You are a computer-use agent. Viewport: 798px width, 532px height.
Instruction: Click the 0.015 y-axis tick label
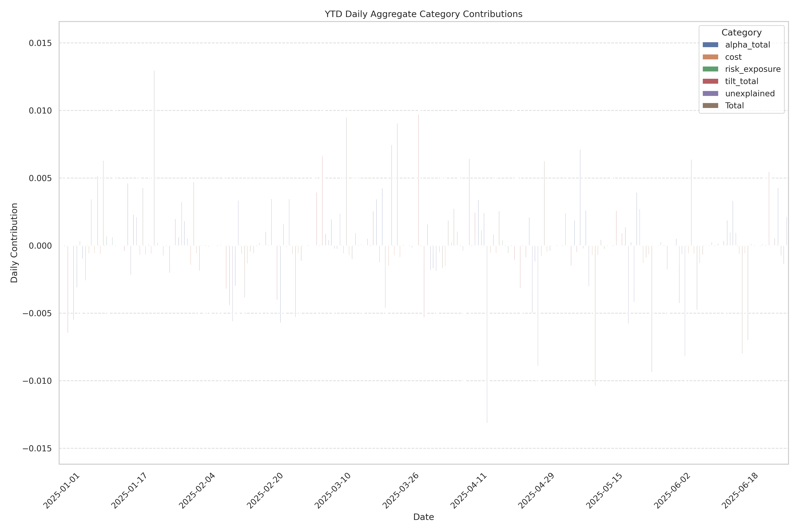(40, 43)
